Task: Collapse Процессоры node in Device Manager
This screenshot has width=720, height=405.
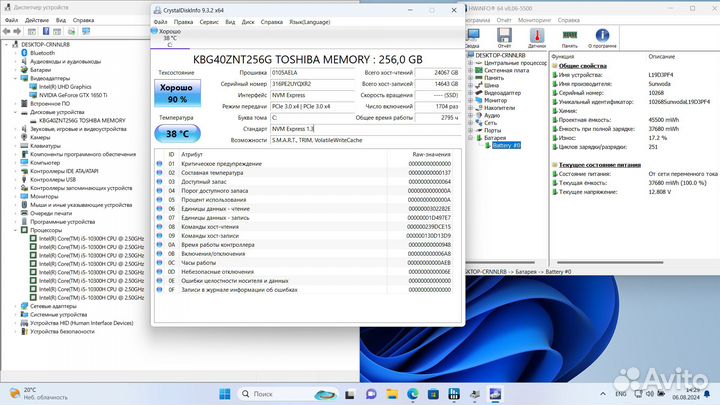Action: pos(15,230)
